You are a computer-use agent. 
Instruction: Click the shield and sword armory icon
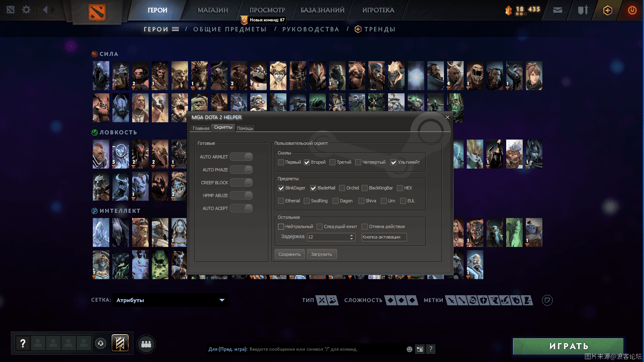pyautogui.click(x=583, y=10)
